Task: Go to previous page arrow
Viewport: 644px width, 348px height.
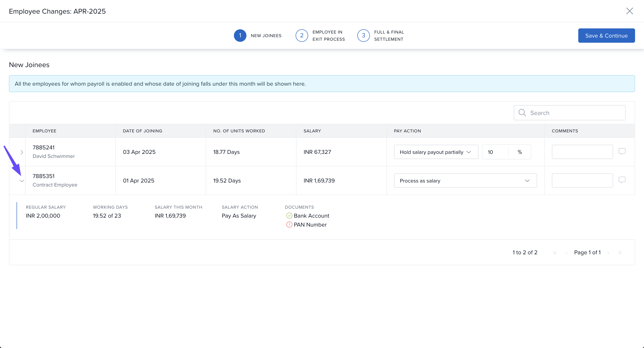Action: (x=566, y=253)
